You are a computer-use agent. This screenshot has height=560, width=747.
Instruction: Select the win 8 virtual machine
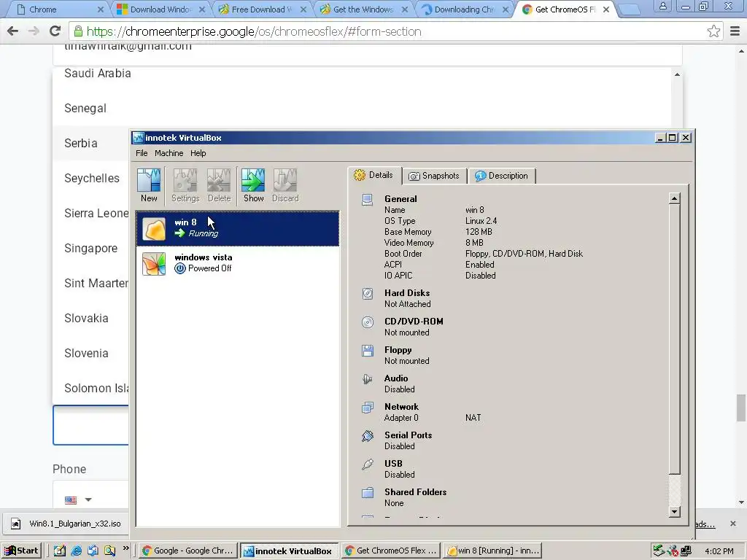coord(238,228)
